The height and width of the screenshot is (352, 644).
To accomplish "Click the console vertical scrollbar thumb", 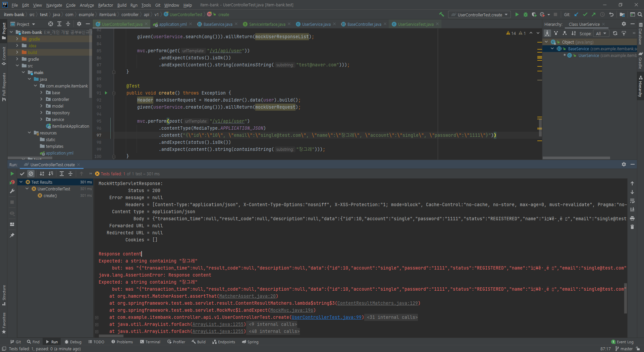I will click(x=625, y=298).
